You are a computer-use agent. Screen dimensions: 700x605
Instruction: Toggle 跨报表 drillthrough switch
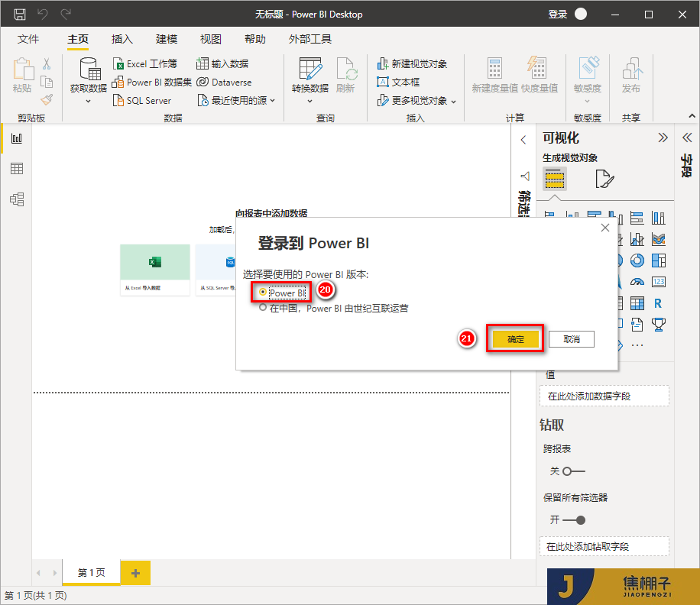click(574, 471)
